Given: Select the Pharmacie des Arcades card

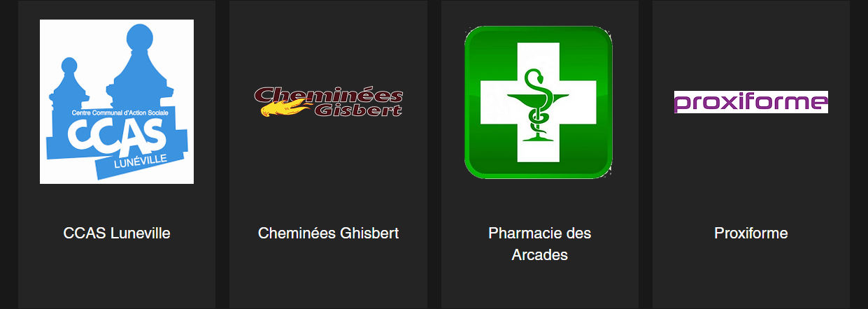Looking at the screenshot, I should point(540,154).
